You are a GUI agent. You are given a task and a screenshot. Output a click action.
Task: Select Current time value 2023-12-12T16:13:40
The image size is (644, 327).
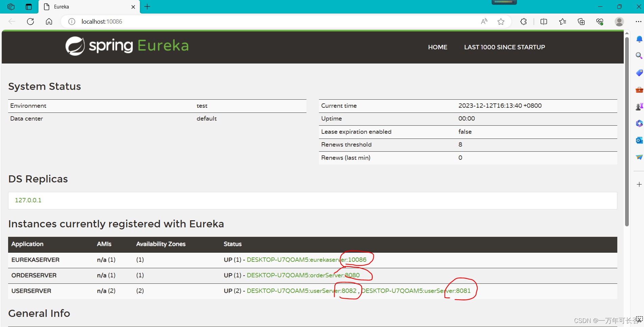[500, 106]
